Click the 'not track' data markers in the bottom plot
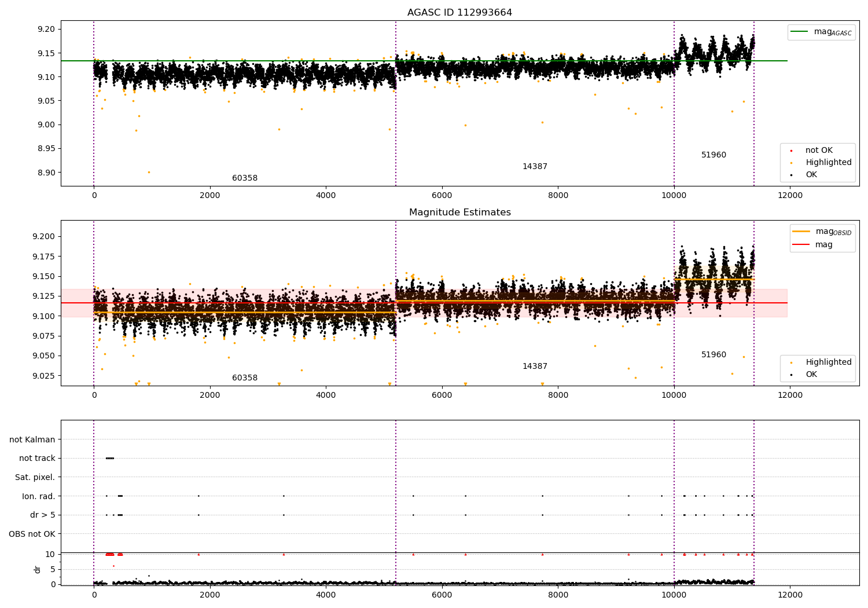868x608 pixels. pyautogui.click(x=110, y=459)
